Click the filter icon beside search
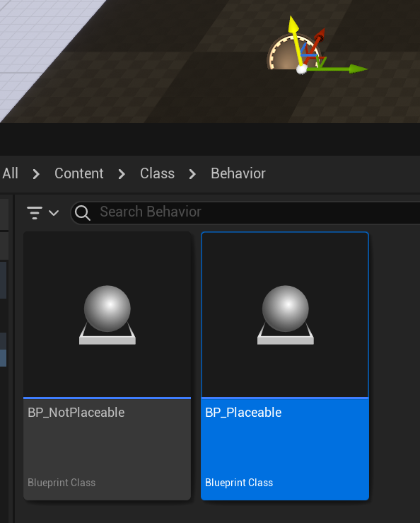 coord(35,213)
